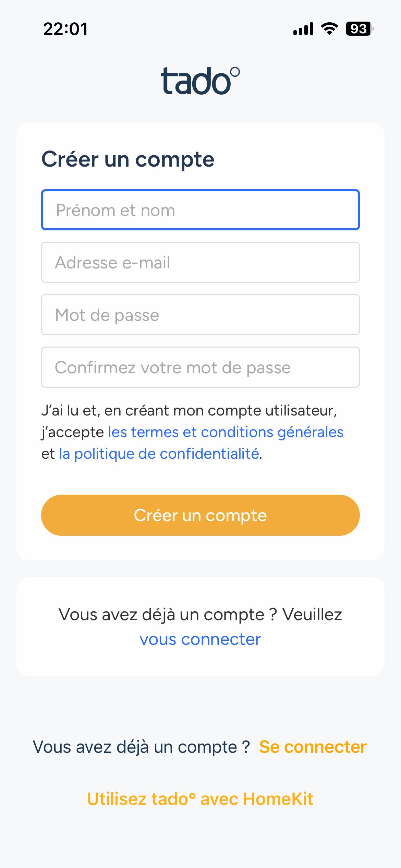Tap the Créer un compte heading
401x868 pixels.
[128, 159]
